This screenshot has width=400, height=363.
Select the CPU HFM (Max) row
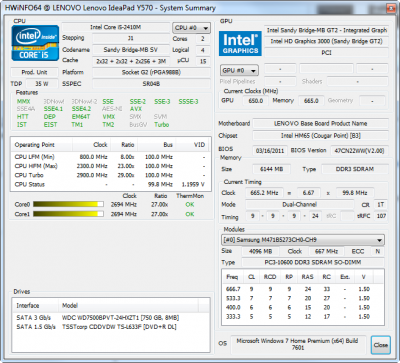pyautogui.click(x=111, y=166)
